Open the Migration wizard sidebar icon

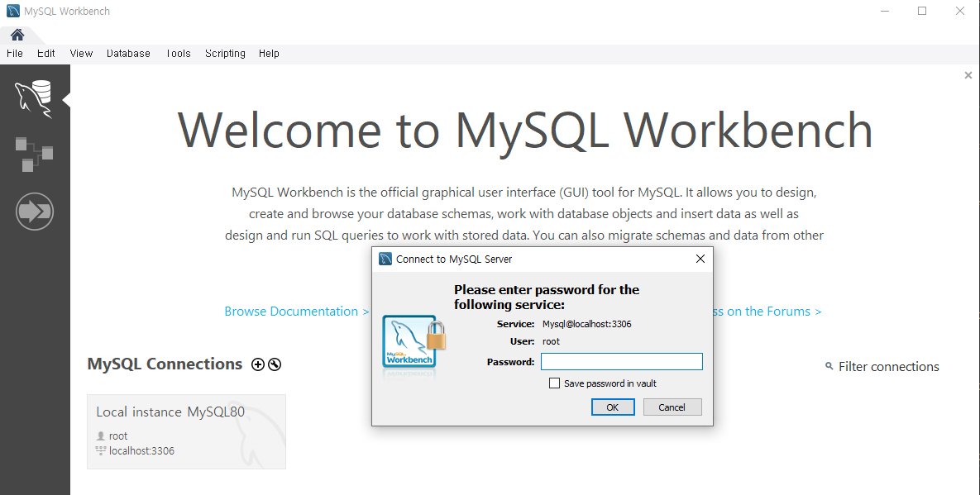click(x=35, y=211)
